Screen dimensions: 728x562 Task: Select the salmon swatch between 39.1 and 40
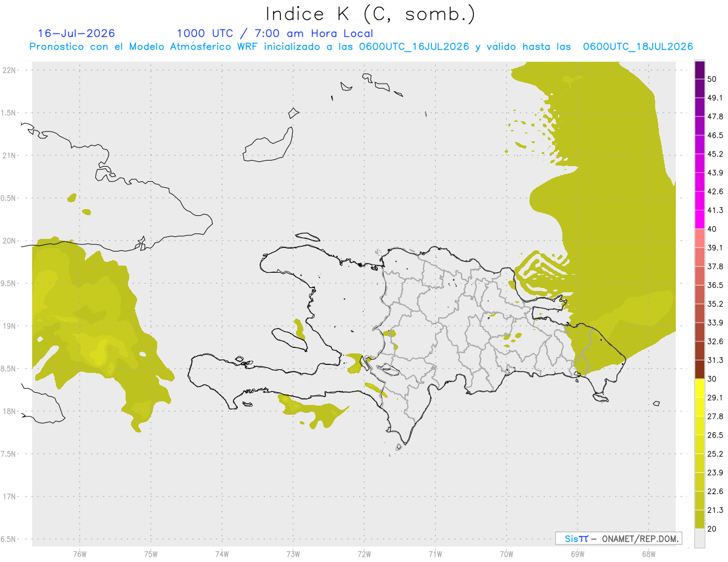tap(699, 238)
